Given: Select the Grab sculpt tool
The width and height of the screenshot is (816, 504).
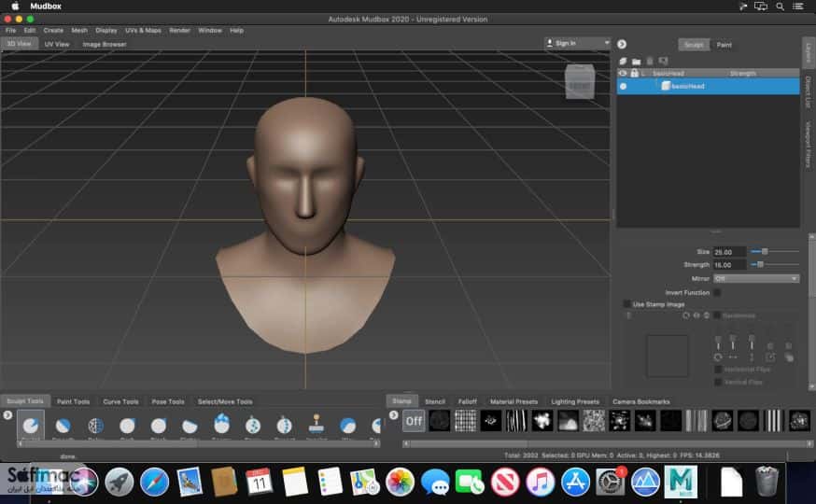Looking at the screenshot, I should (x=127, y=426).
